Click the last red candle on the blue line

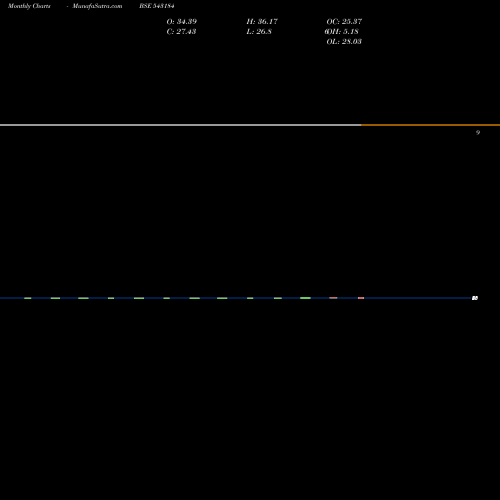[361, 298]
